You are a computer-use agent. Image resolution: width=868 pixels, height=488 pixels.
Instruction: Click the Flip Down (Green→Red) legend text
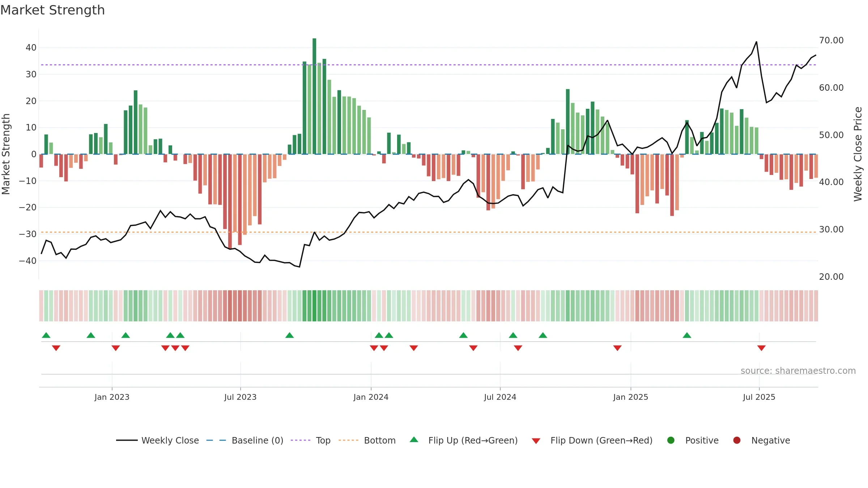tap(601, 440)
